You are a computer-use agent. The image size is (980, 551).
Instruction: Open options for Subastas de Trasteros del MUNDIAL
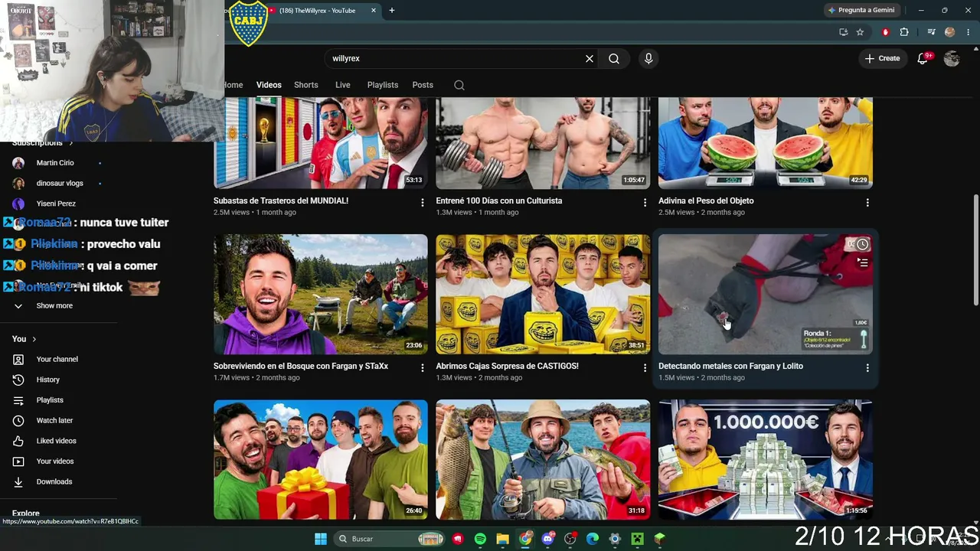click(x=422, y=203)
